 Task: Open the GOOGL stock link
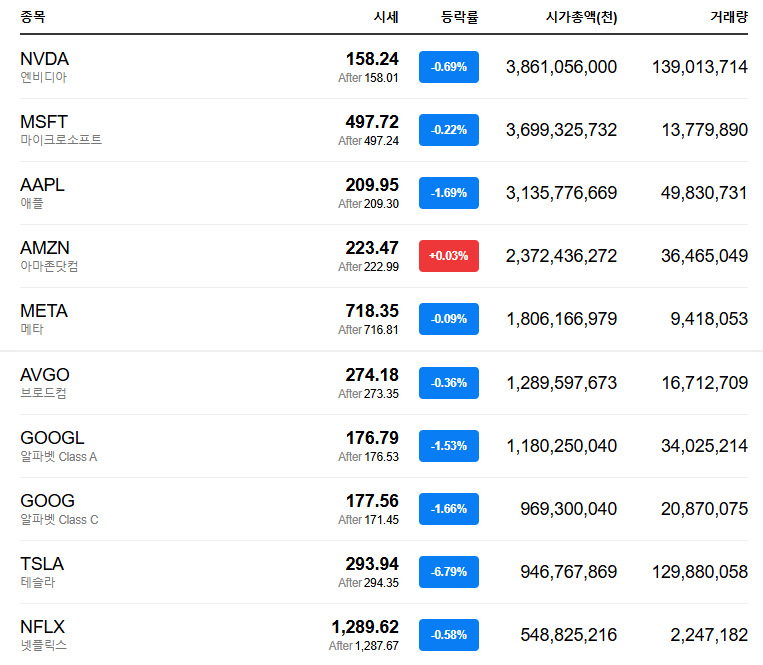[53, 438]
